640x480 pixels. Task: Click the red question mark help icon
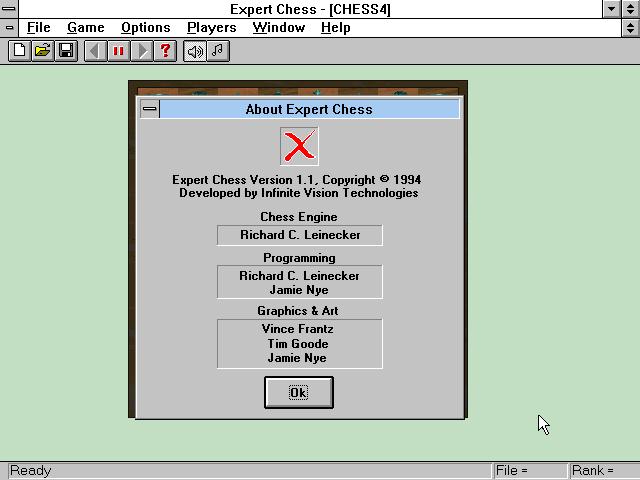(x=165, y=51)
